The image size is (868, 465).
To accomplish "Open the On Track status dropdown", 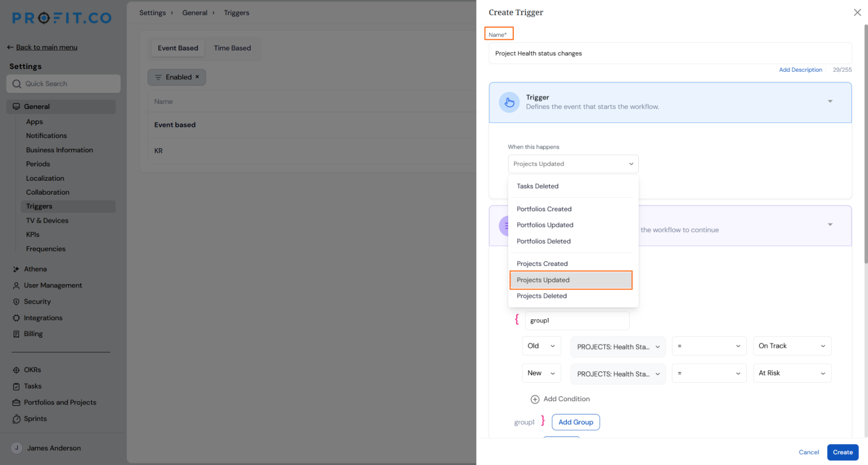I will (x=792, y=346).
